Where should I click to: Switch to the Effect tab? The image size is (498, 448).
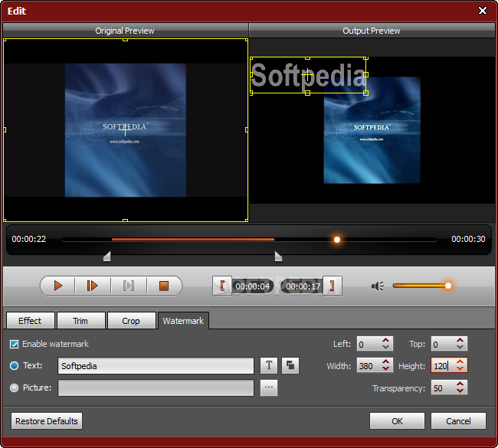tap(30, 321)
